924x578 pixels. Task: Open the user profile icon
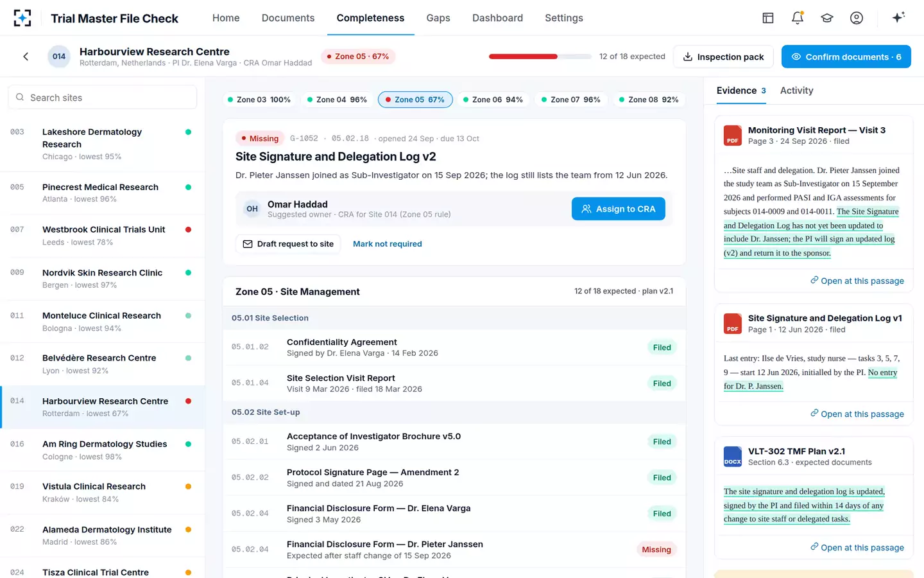pyautogui.click(x=857, y=18)
